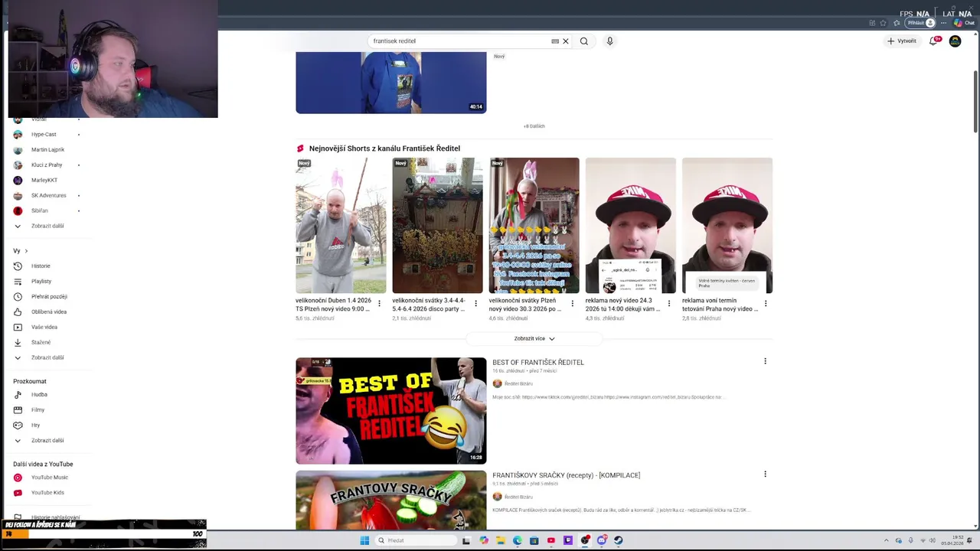Open more options for BEST OF FRANTIŠEK ŘEDITEL video
This screenshot has height=551, width=980.
click(x=765, y=361)
